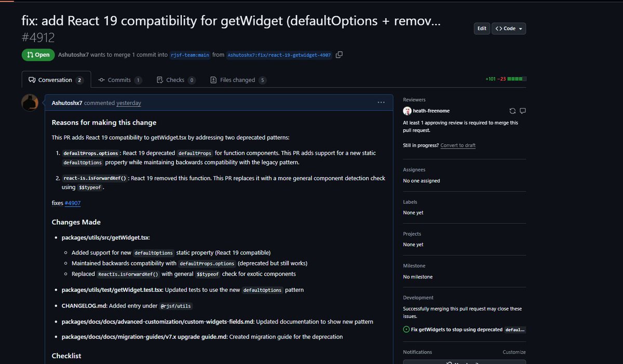Select the 'Checklist' heading
623x364 pixels.
pos(66,356)
